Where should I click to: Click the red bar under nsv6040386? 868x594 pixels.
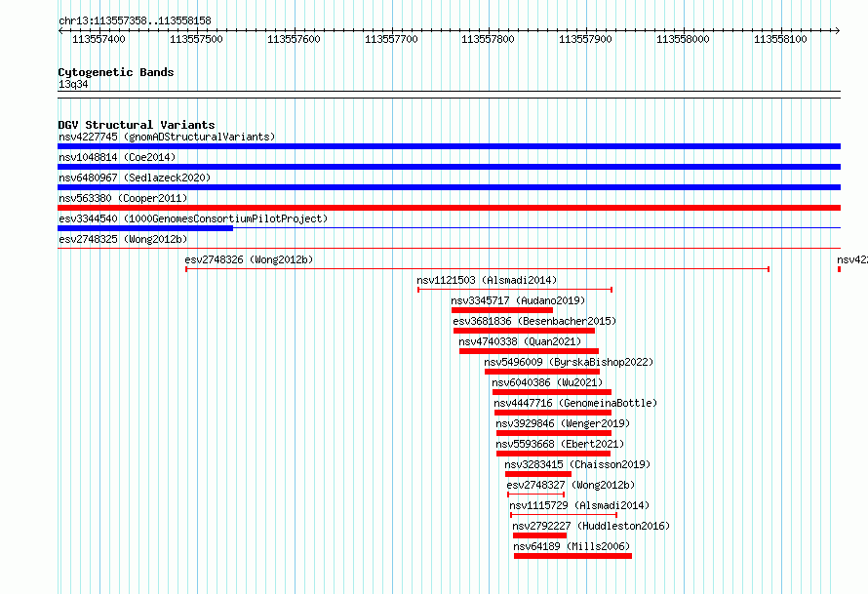[x=552, y=392]
